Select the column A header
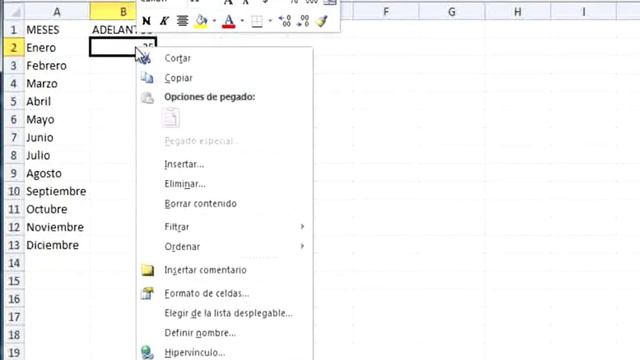This screenshot has height=360, width=640. click(57, 12)
